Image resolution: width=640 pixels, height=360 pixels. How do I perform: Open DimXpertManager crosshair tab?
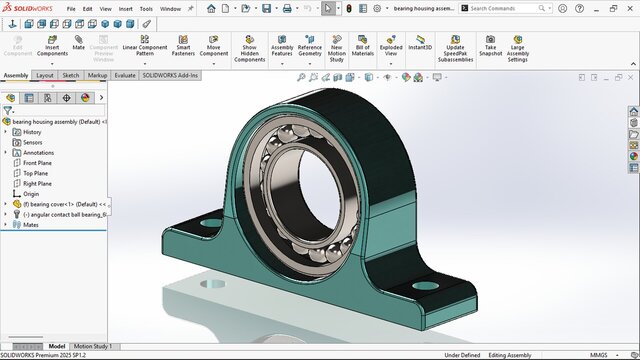(x=67, y=98)
